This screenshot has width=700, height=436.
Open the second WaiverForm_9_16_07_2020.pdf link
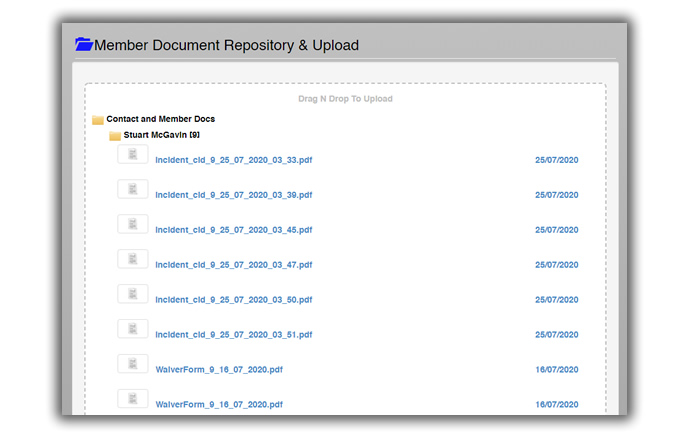click(219, 404)
